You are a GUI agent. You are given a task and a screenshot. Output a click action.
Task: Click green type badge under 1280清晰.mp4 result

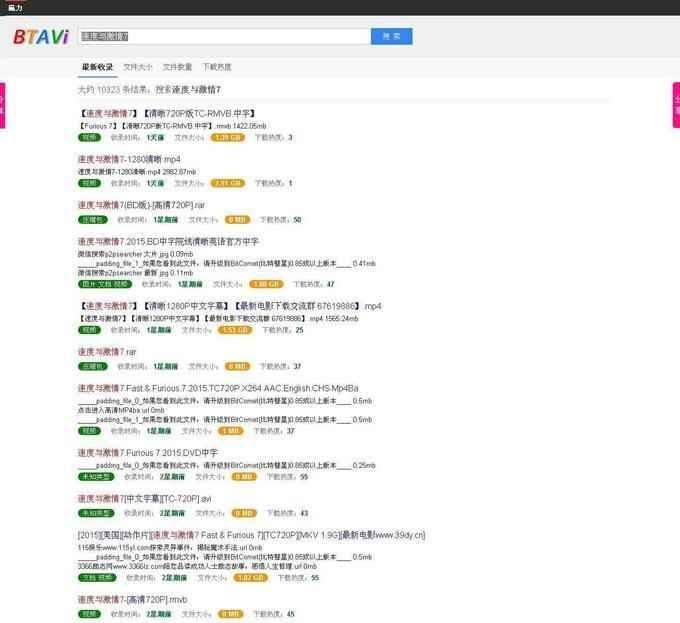pyautogui.click(x=89, y=183)
